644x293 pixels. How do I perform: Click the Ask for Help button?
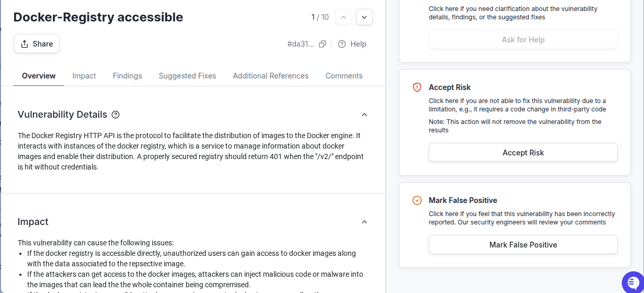(x=523, y=40)
